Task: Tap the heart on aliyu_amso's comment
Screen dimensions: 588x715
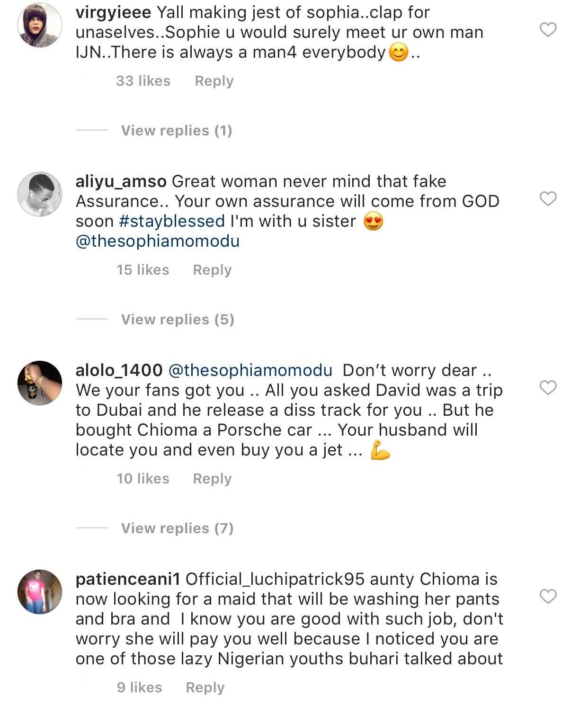Action: [x=548, y=198]
